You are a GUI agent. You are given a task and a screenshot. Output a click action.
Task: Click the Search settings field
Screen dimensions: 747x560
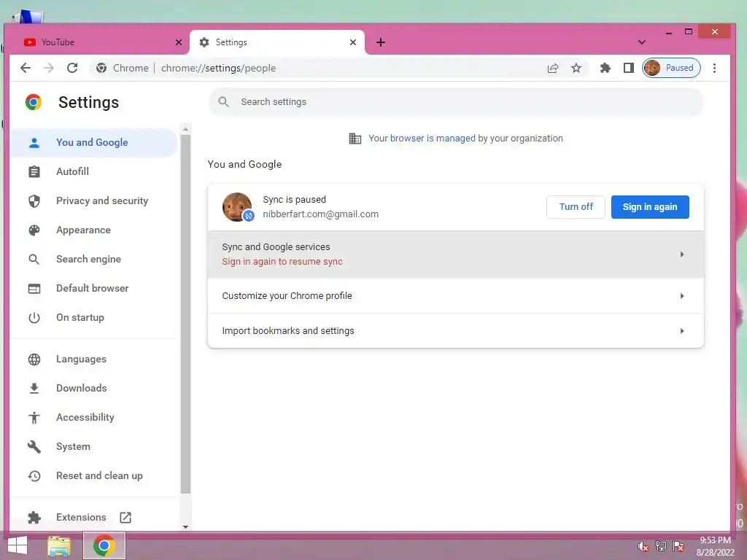456,102
